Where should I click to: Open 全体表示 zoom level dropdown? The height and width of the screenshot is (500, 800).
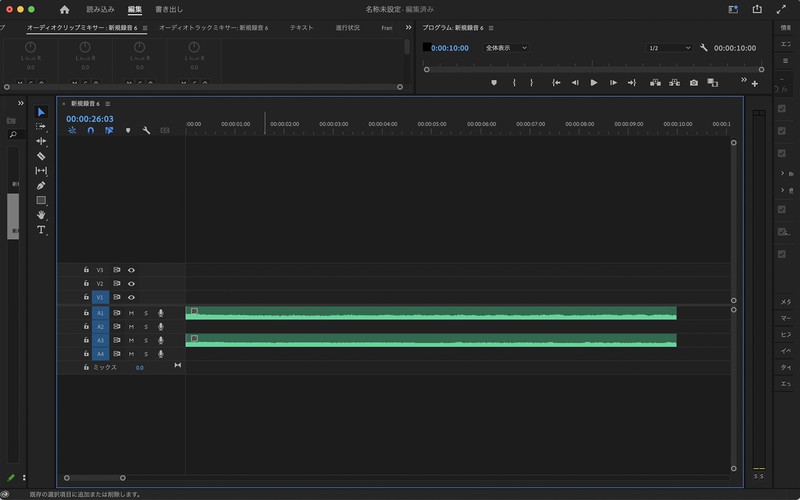pos(505,47)
